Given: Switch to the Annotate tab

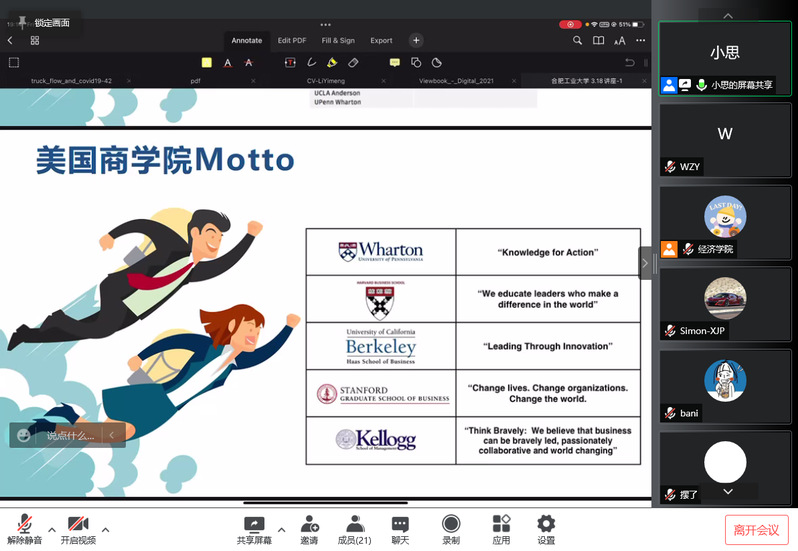Looking at the screenshot, I should point(246,40).
